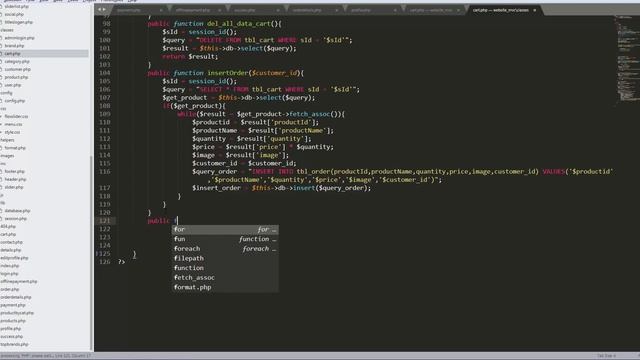Open brand.php in the sidebar
This screenshot has height=360, width=640.
(x=14, y=46)
